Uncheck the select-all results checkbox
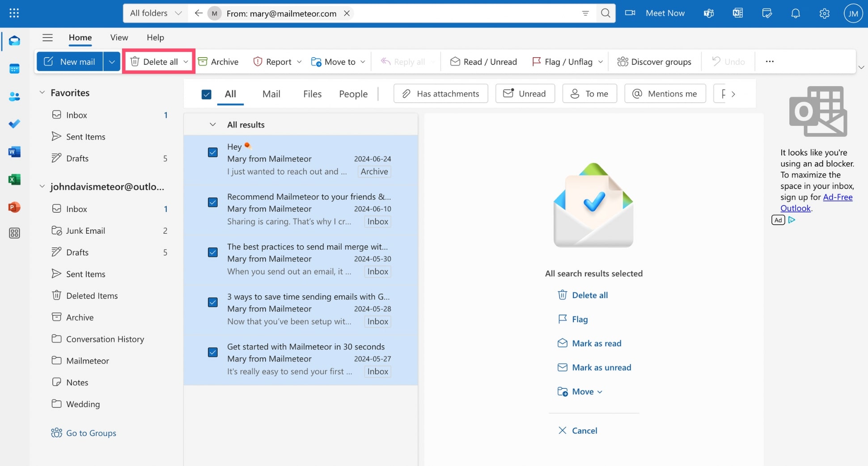Viewport: 868px width, 466px height. pos(206,94)
